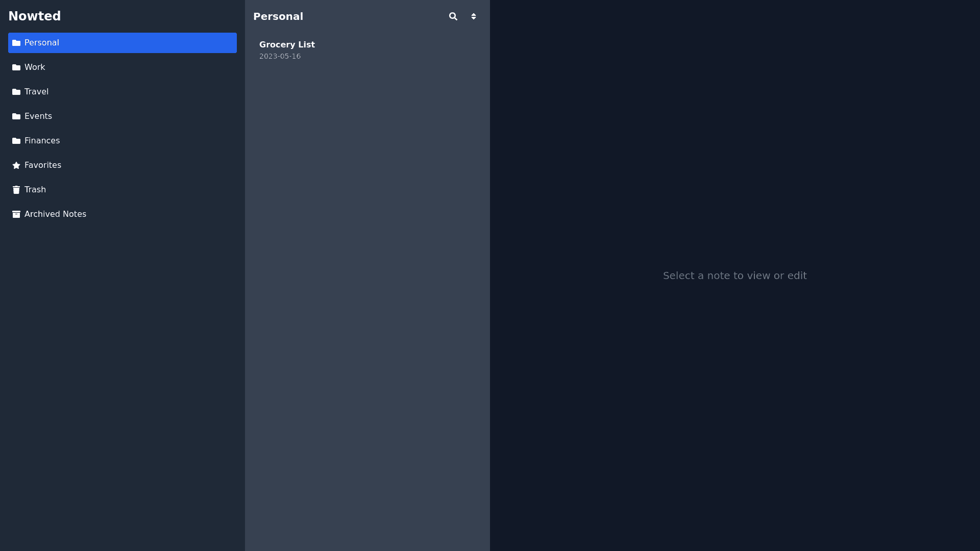
Task: Switch to the Events folder
Action: (x=38, y=116)
